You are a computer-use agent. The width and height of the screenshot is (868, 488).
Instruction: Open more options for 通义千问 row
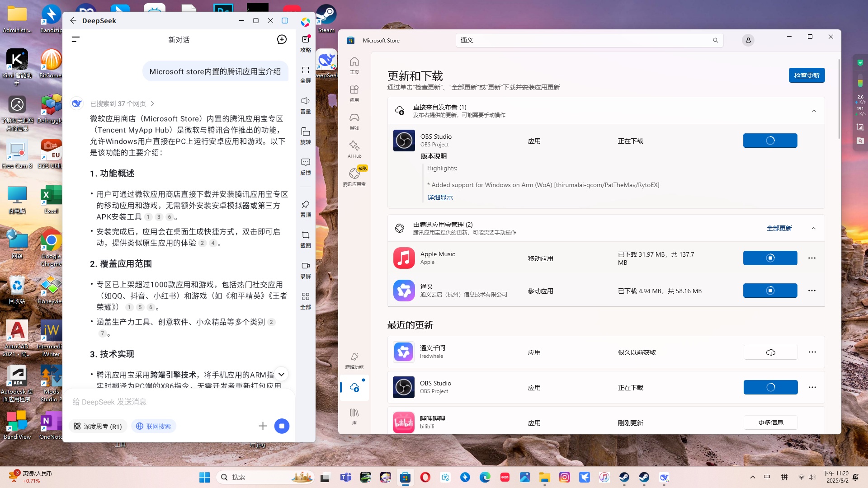[x=812, y=352]
